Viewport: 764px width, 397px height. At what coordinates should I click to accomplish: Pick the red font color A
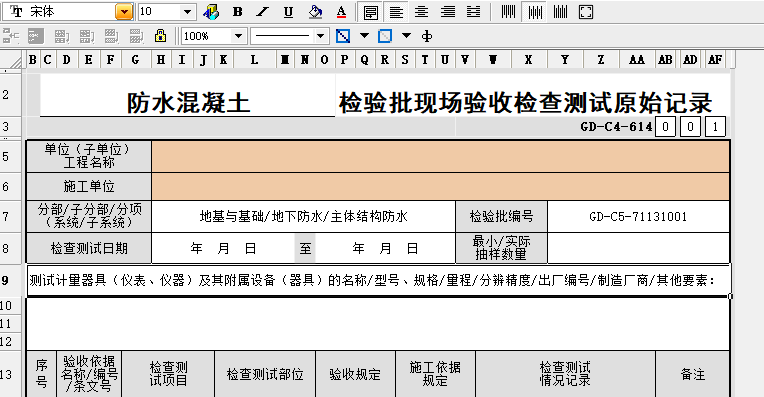342,12
